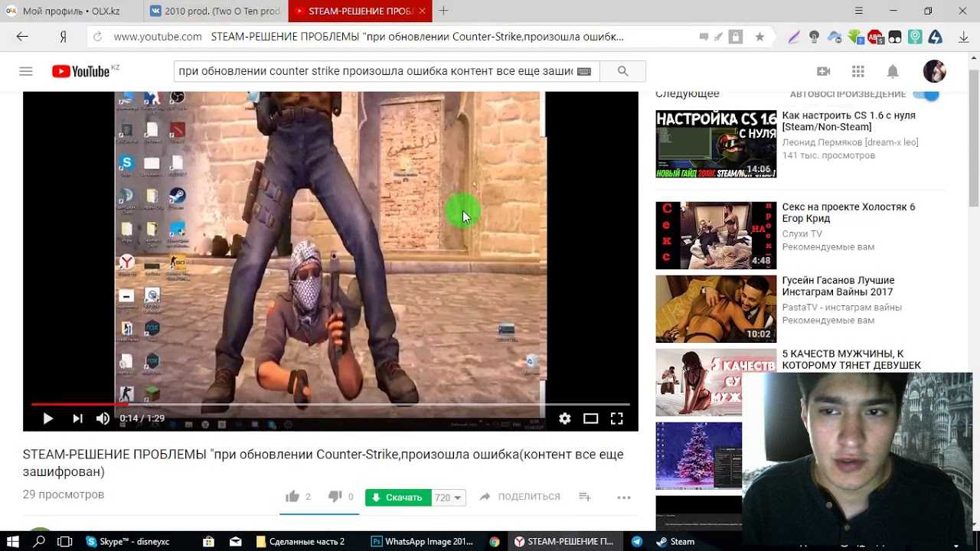This screenshot has height=551, width=980.
Task: Switch to the VK 2010 prod. tab
Action: point(215,11)
